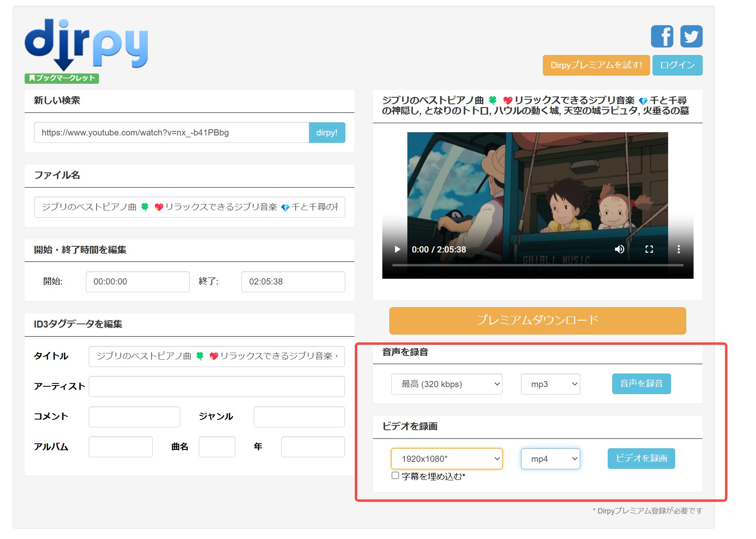Click the ID3タグデータを編集 section heading

coord(78,324)
